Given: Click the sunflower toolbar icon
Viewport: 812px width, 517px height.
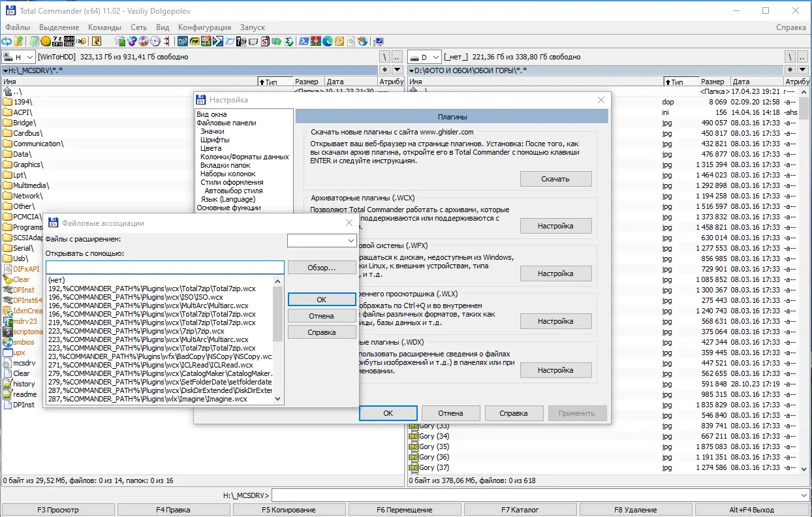Looking at the screenshot, I should pos(46,41).
